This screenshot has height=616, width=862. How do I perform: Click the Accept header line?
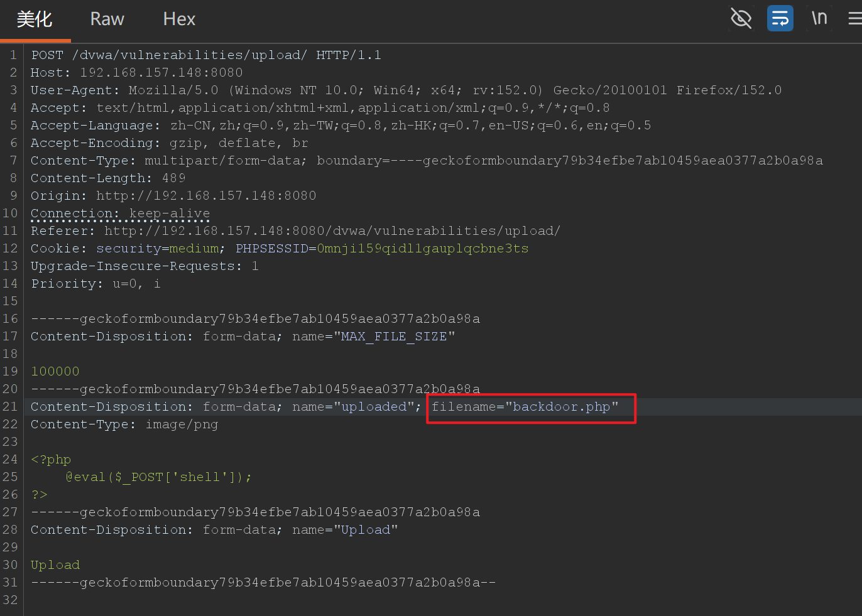(x=320, y=108)
